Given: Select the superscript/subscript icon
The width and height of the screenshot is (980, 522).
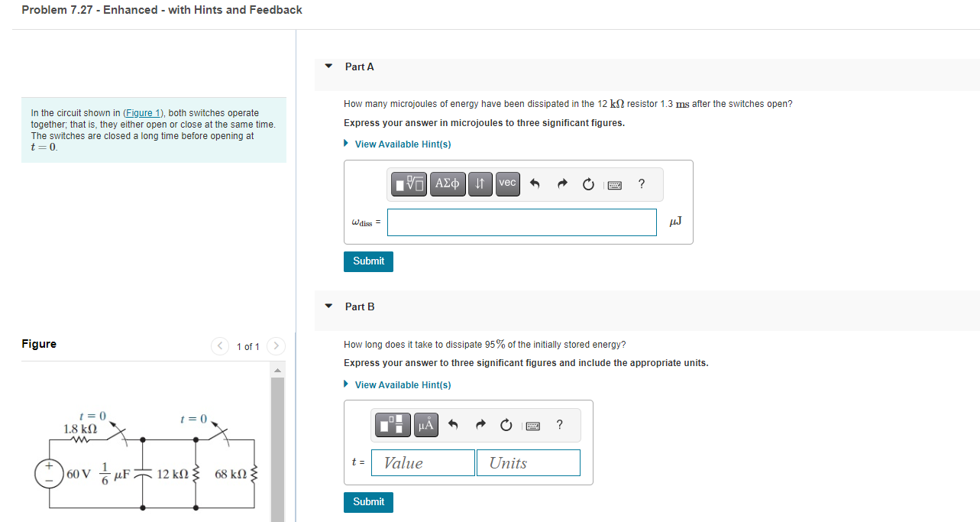Looking at the screenshot, I should (x=480, y=183).
